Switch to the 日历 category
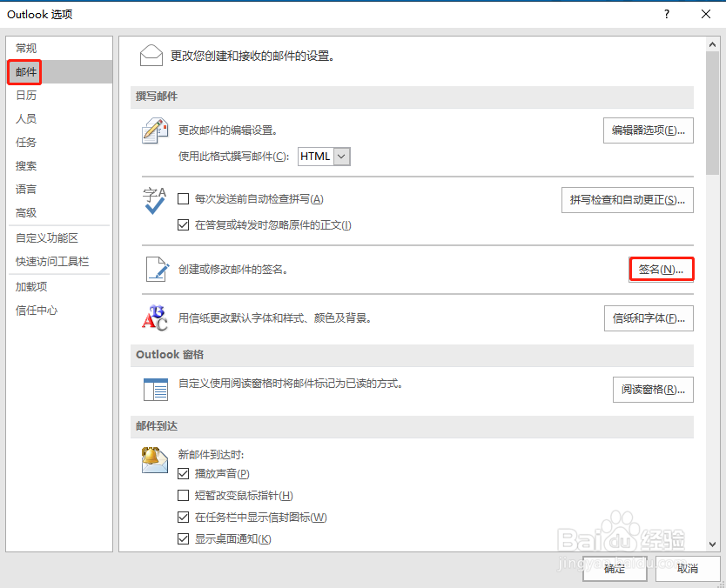This screenshot has width=726, height=588. click(59, 96)
